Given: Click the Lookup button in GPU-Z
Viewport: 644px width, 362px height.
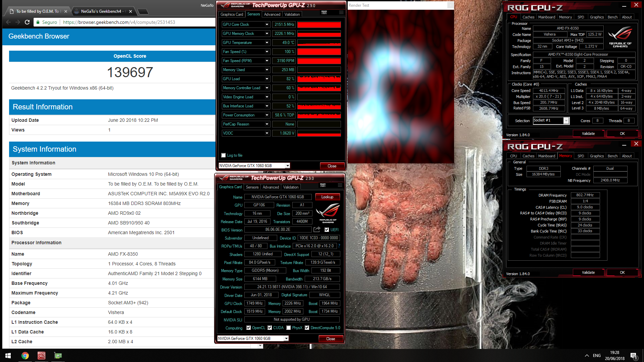Looking at the screenshot, I should 327,197.
